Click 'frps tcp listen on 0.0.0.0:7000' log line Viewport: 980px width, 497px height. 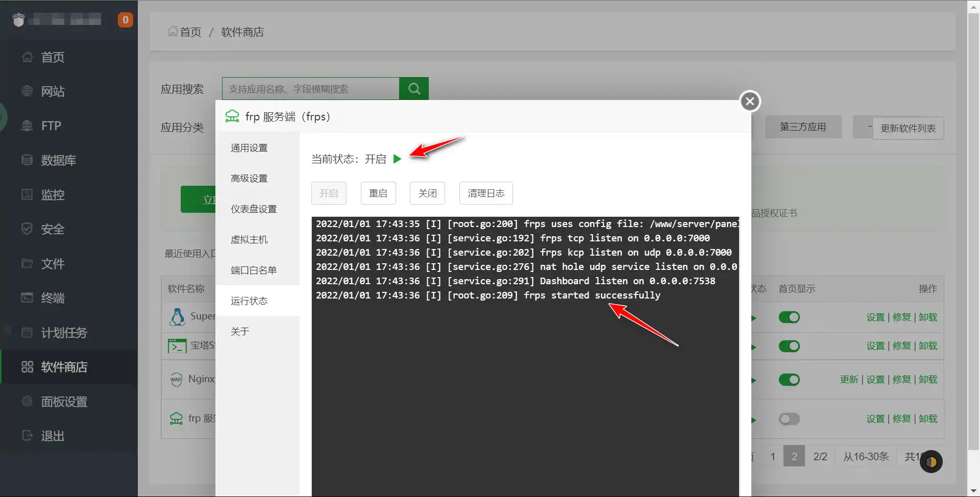(625, 238)
